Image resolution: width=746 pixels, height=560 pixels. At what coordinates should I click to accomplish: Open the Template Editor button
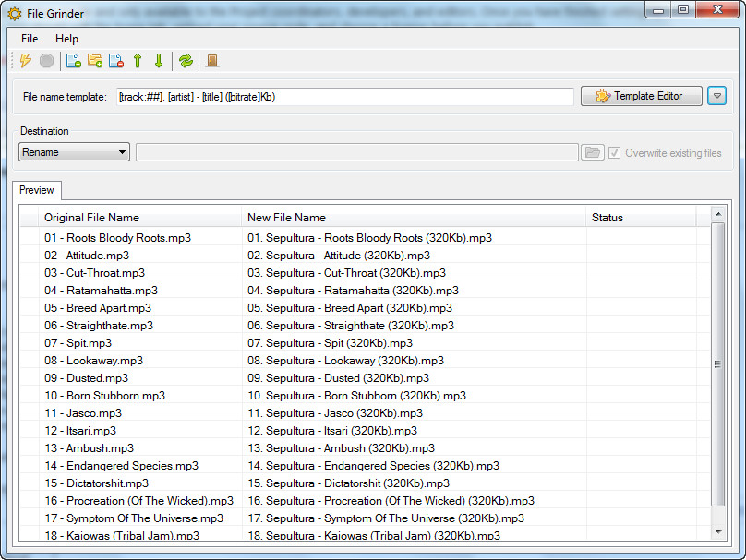coord(642,96)
